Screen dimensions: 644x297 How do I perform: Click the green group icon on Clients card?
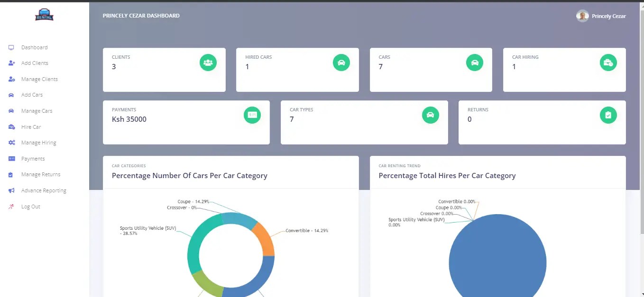click(208, 62)
